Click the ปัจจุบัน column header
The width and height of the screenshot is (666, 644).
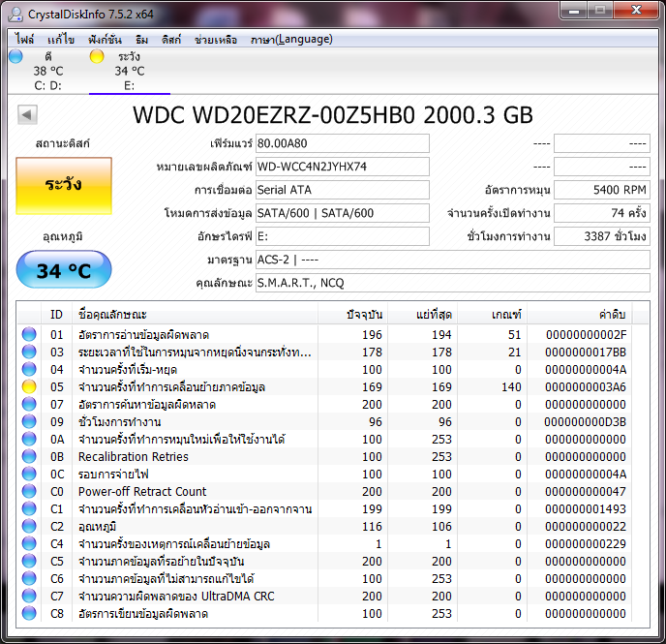(x=352, y=315)
